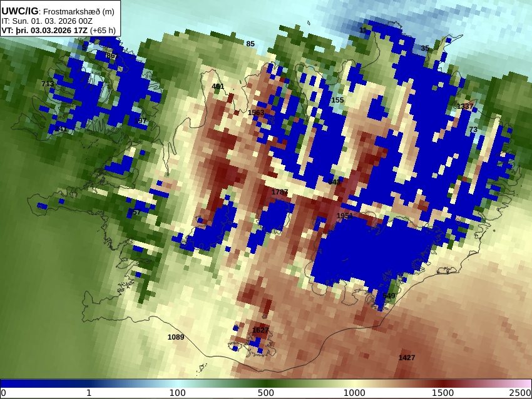Click the 643 value on the map

click(334, 182)
